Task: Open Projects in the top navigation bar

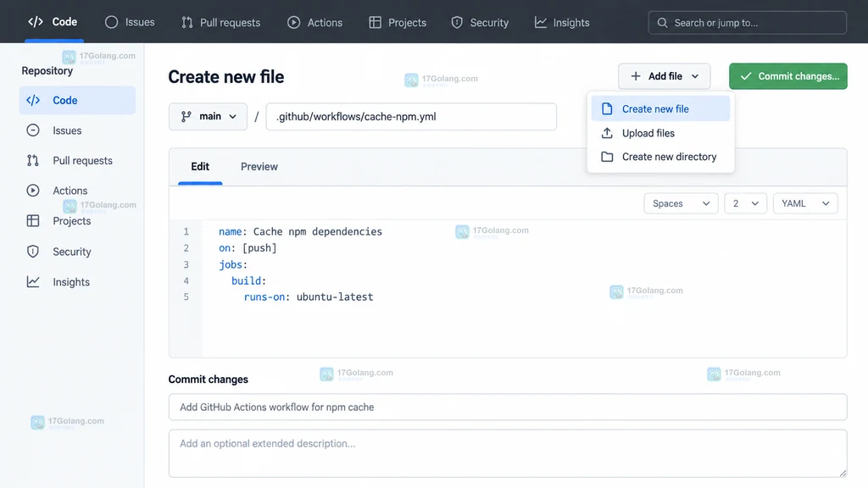Action: [398, 22]
